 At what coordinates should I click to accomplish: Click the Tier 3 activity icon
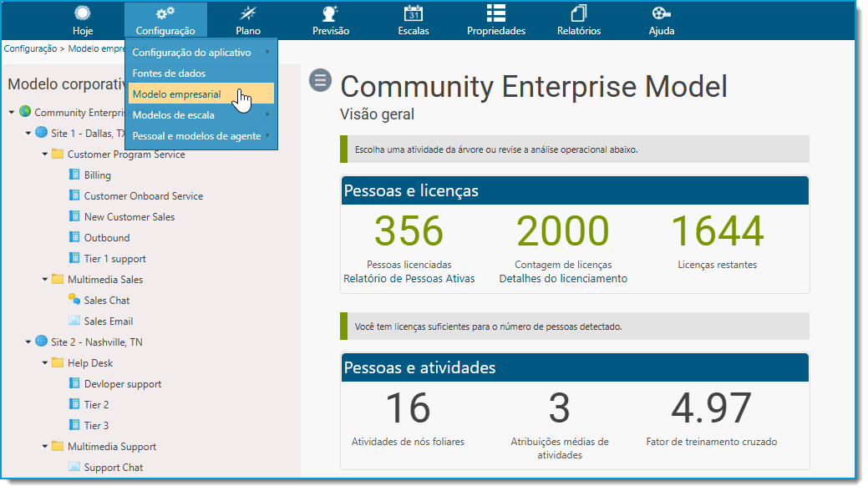tap(74, 425)
